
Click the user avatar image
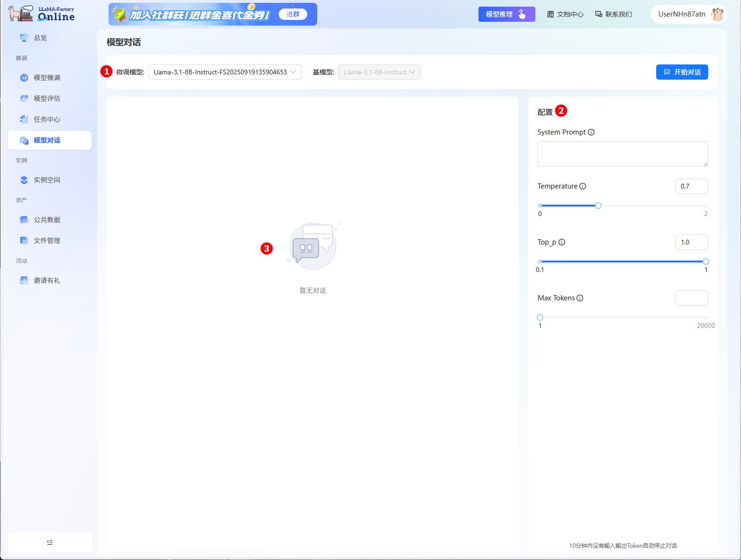[717, 14]
